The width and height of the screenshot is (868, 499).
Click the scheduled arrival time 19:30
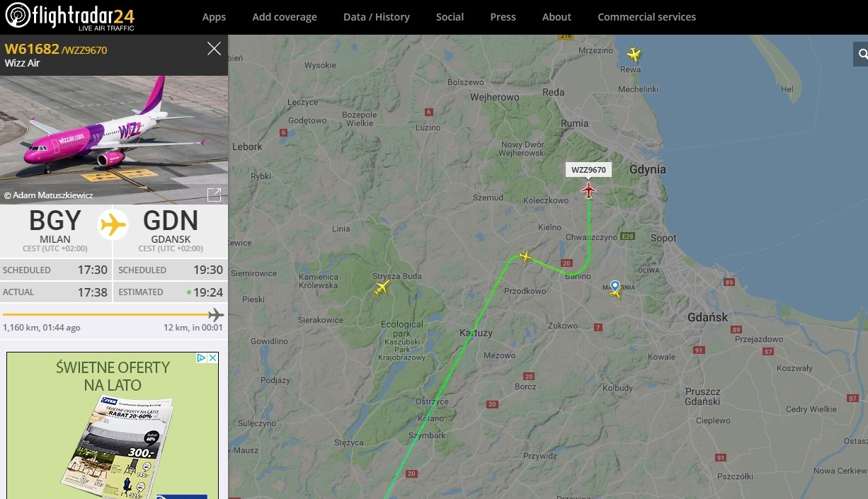[x=208, y=270]
